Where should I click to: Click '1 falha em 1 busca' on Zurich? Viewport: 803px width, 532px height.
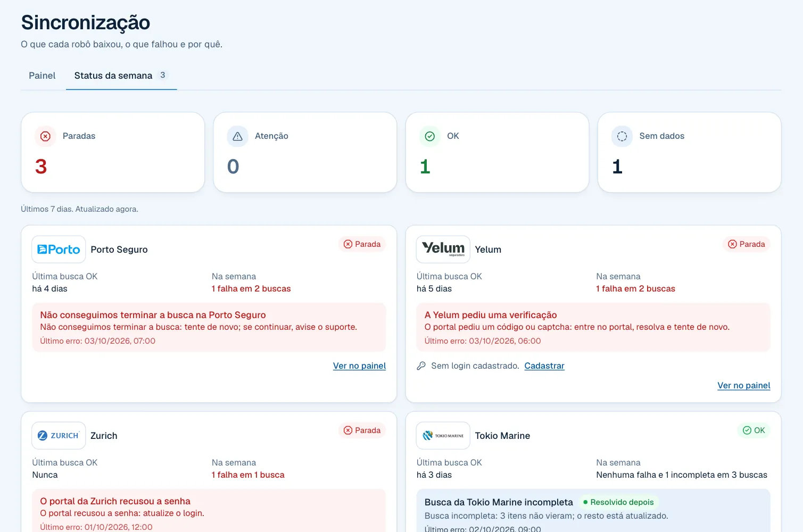[x=248, y=475]
